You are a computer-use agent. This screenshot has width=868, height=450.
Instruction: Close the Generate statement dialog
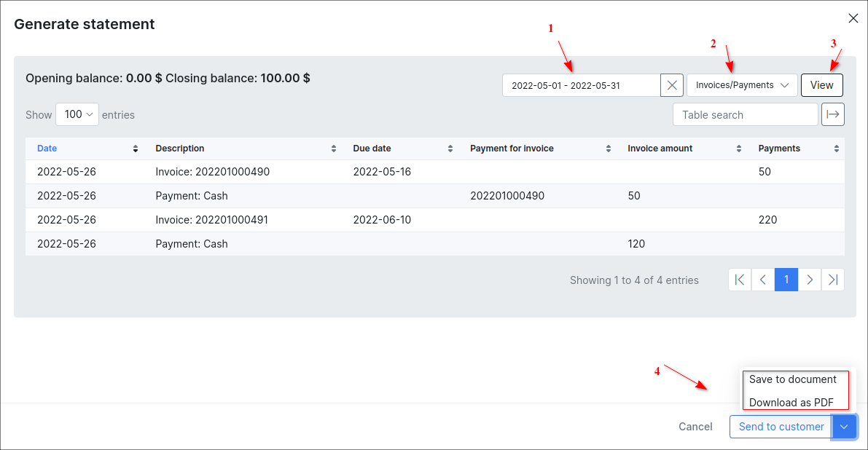point(853,18)
